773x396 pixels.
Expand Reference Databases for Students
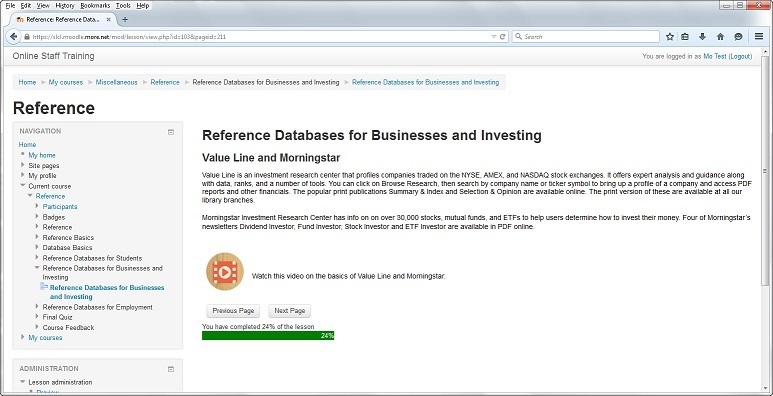(37, 257)
